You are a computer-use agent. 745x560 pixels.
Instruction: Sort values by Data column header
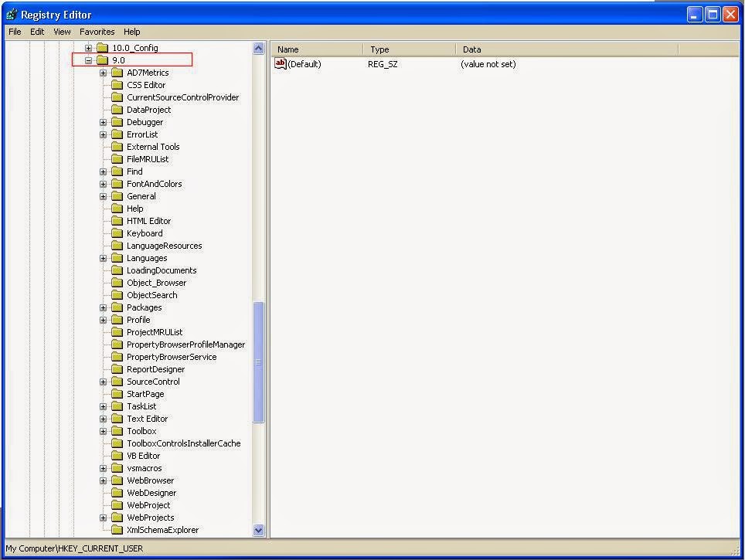pyautogui.click(x=566, y=49)
